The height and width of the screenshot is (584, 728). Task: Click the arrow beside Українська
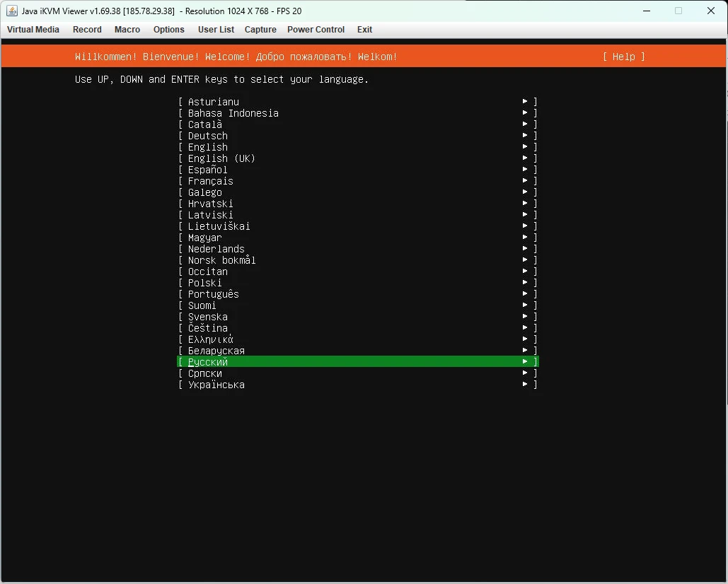click(525, 385)
